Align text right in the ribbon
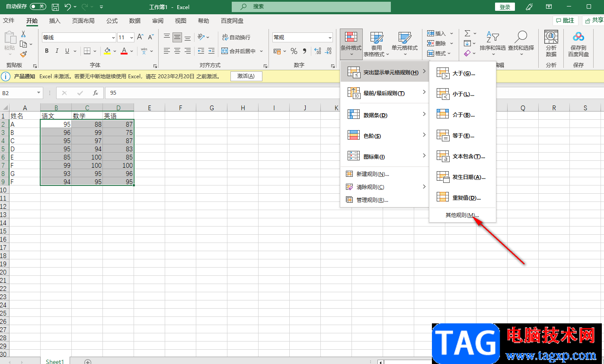The image size is (604, 364). pos(188,51)
